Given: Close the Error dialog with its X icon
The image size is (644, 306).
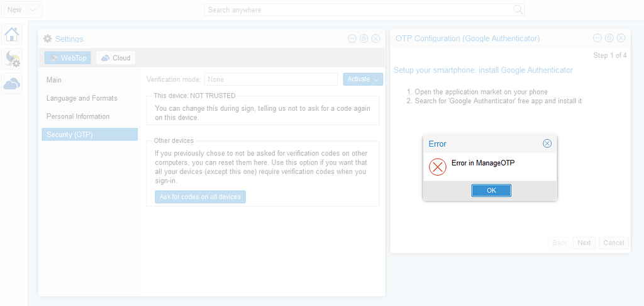Looking at the screenshot, I should click(547, 144).
